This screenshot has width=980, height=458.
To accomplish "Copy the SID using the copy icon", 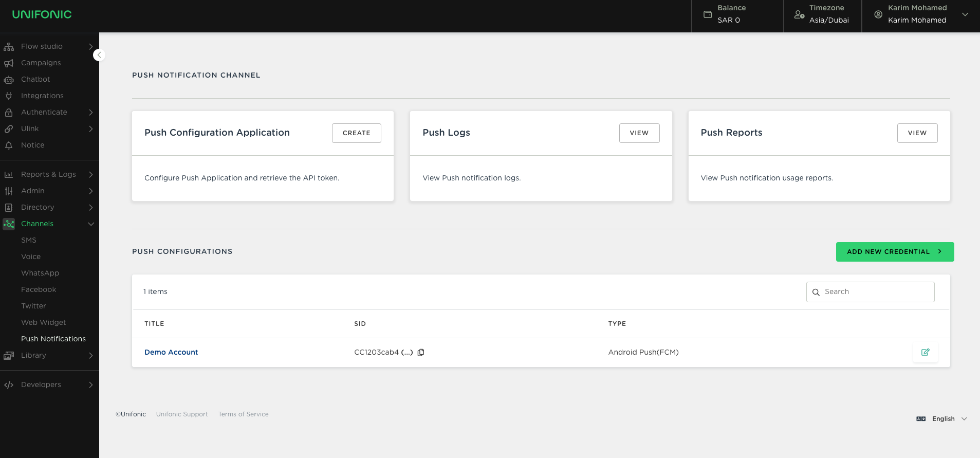I will 421,353.
